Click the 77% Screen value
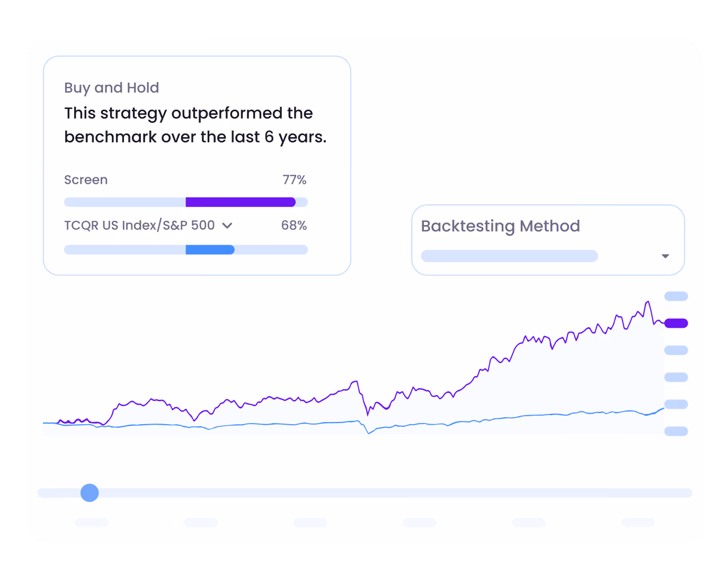 coord(295,180)
